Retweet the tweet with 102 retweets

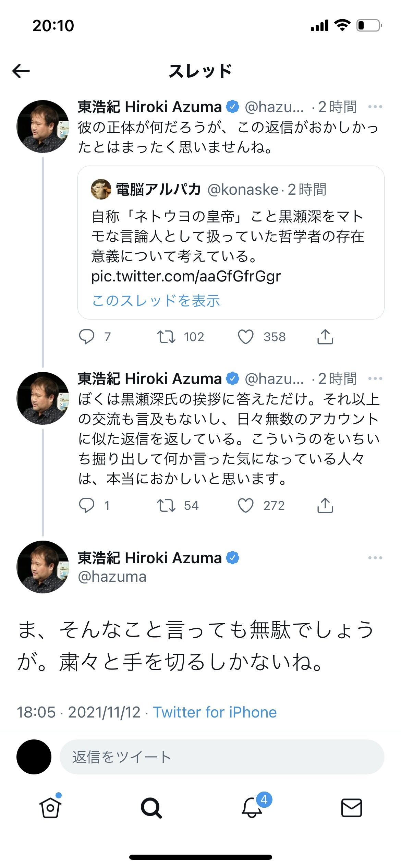pos(166,337)
